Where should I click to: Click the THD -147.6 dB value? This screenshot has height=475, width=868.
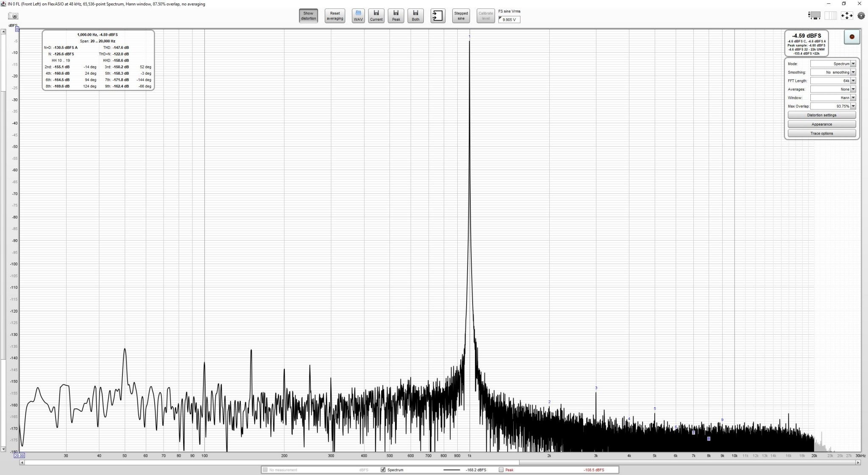click(121, 47)
